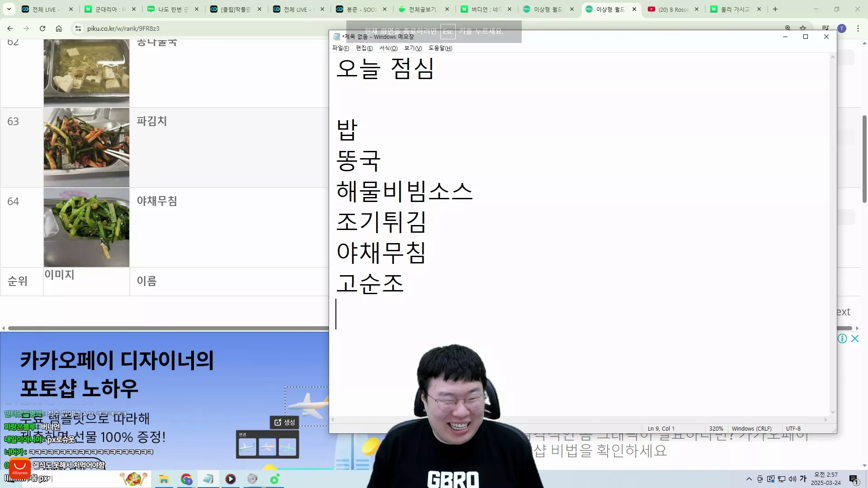Click the 똥국 line in Notepad

(359, 161)
